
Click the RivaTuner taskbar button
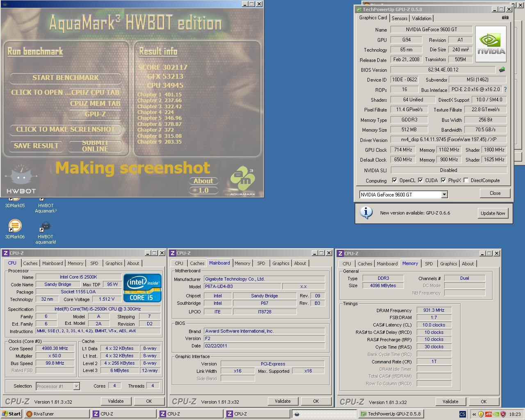pos(57,414)
